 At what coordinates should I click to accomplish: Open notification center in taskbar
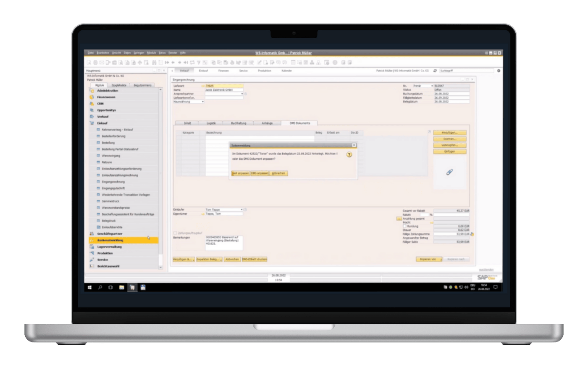(x=496, y=287)
